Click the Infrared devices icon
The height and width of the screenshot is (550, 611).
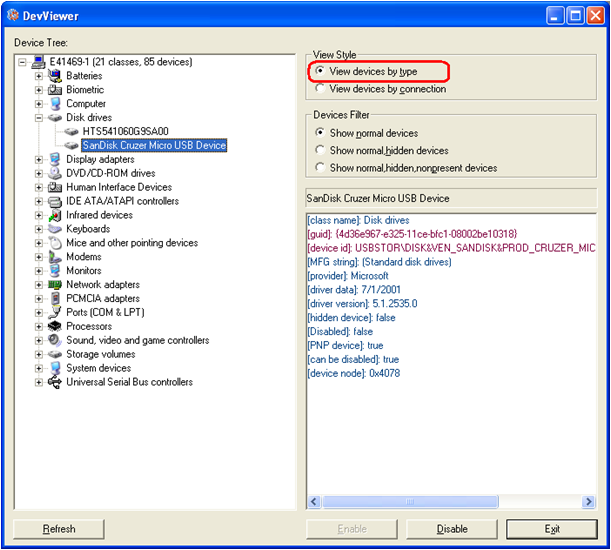[x=55, y=215]
